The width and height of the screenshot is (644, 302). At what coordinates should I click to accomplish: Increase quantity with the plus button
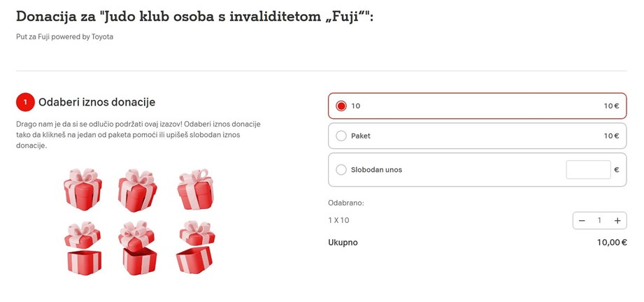coord(617,221)
